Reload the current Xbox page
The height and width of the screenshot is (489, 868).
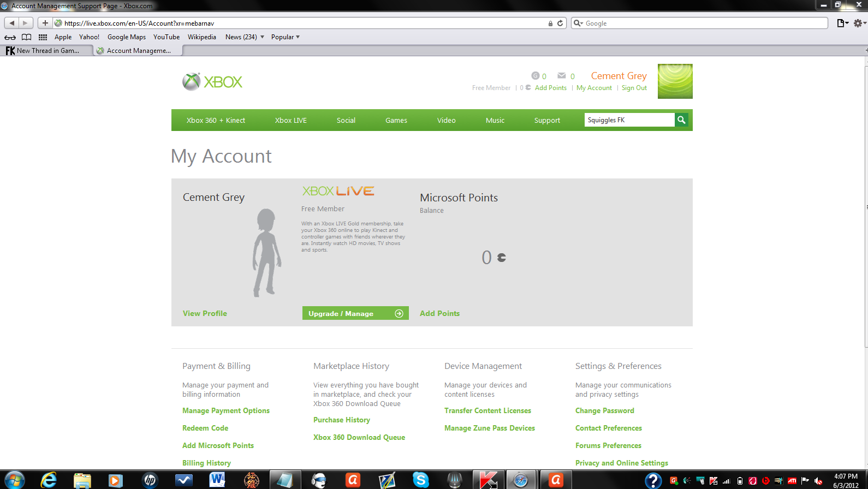click(560, 23)
